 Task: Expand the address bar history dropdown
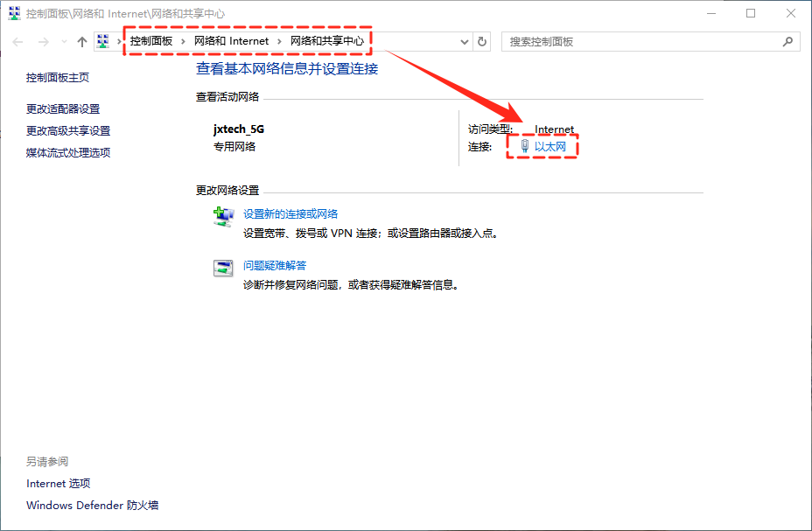(464, 42)
